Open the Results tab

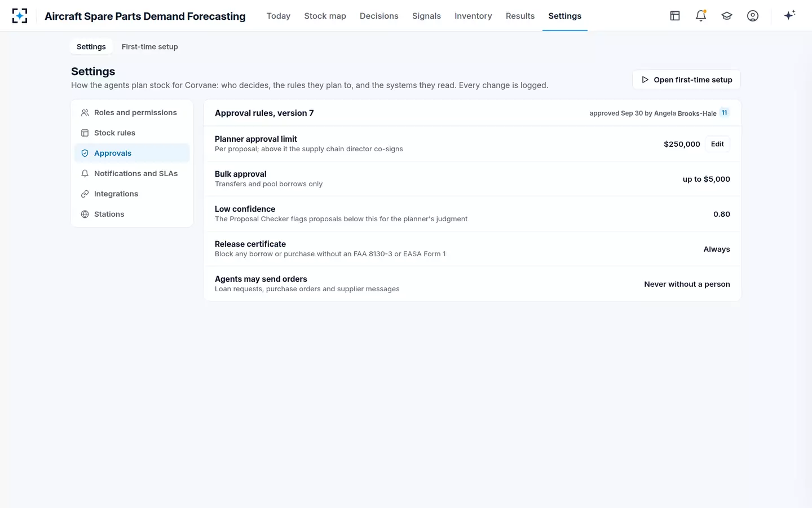pos(520,16)
